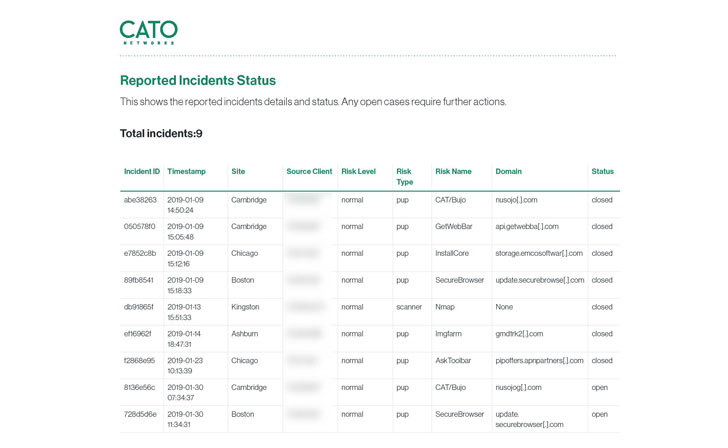728x448 pixels.
Task: Click the Kingston site cell
Action: (x=245, y=307)
